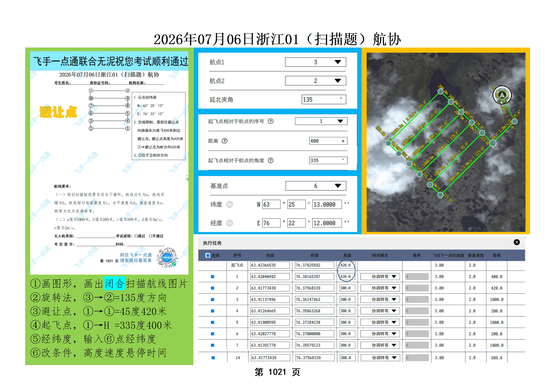Click row 3 longitude 76.36147462
555x392 pixels.
(314, 299)
